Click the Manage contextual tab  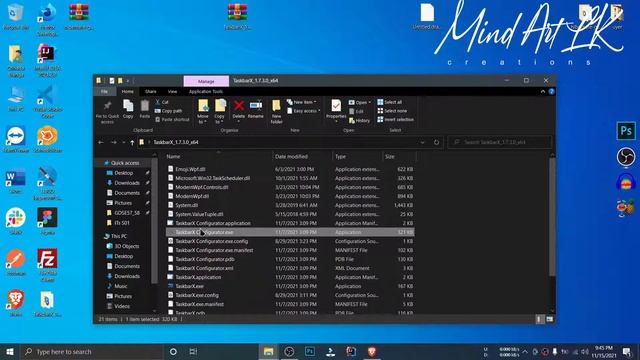(206, 81)
